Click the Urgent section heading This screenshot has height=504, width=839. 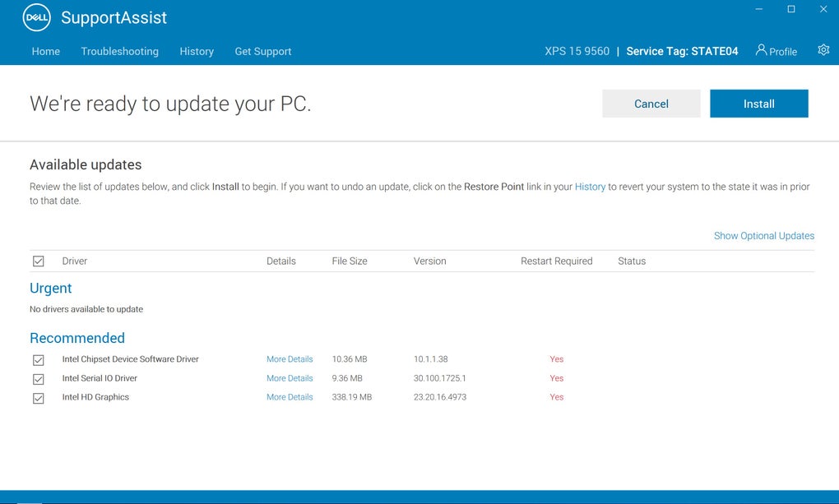pyautogui.click(x=50, y=289)
